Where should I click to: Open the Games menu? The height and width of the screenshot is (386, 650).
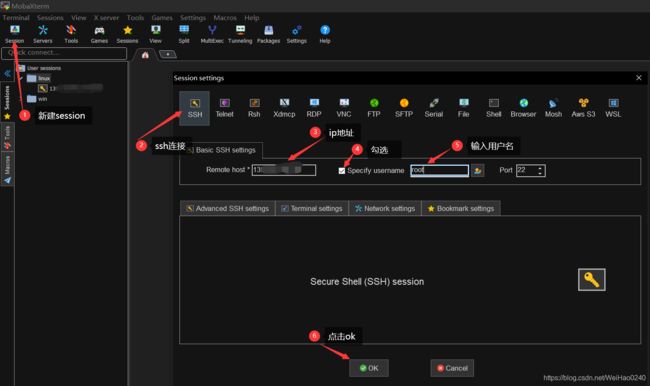tap(162, 18)
